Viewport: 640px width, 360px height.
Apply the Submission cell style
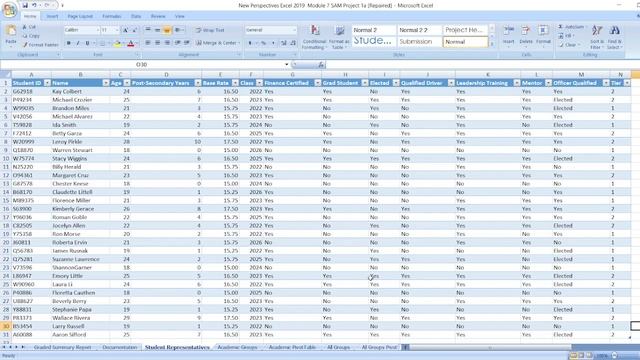coord(420,42)
